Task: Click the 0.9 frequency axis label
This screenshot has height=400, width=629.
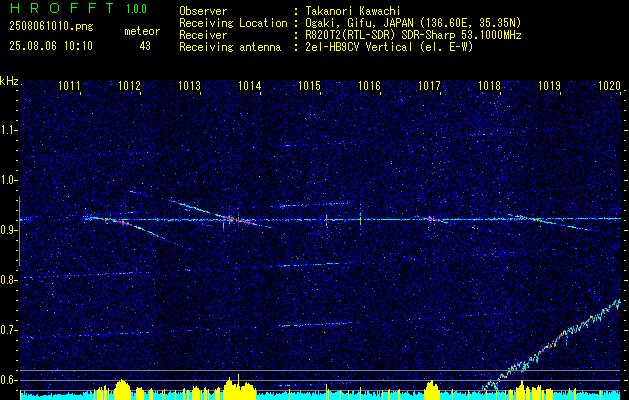Action: (x=8, y=230)
